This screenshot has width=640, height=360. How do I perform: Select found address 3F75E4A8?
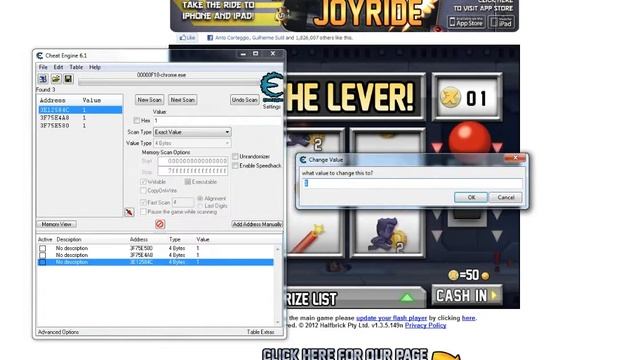pyautogui.click(x=80, y=118)
